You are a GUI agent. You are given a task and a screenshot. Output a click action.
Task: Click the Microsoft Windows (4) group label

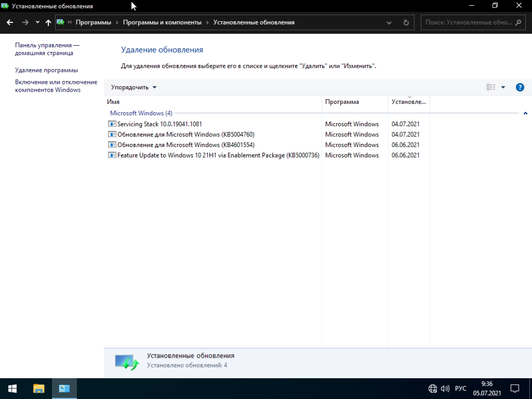[x=141, y=113]
